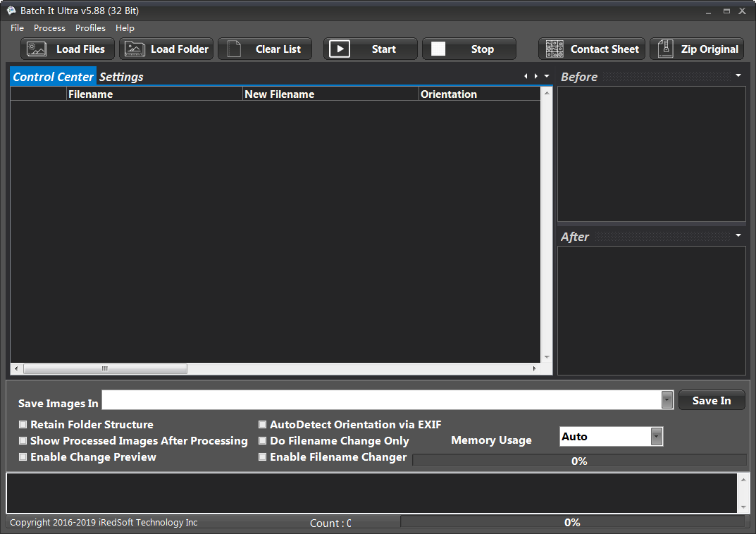Click the Start play arrow icon
756x534 pixels.
pyautogui.click(x=340, y=49)
